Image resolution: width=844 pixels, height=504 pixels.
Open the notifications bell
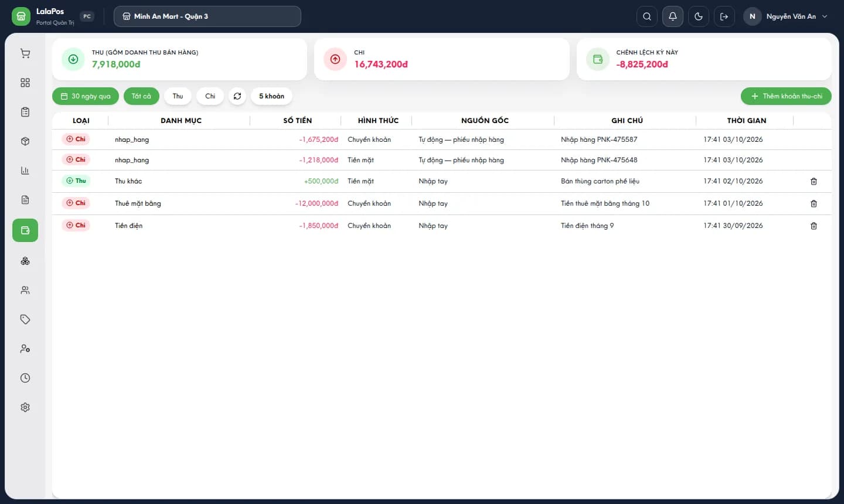click(x=673, y=16)
